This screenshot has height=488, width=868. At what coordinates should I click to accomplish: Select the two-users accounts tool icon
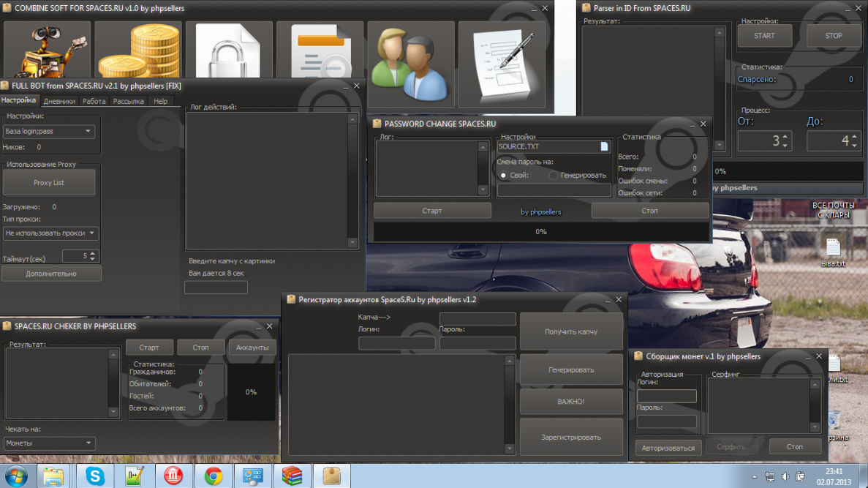(x=410, y=62)
